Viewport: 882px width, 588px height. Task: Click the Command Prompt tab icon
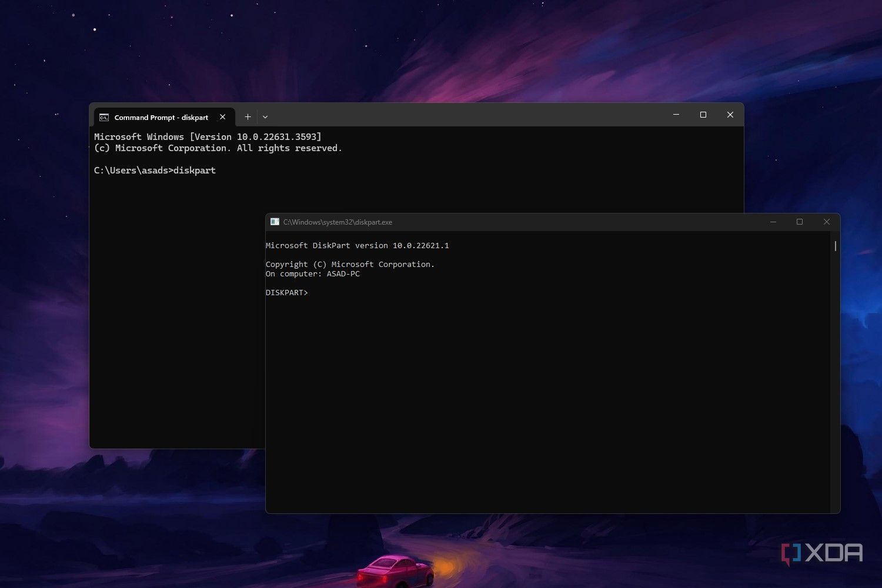104,118
